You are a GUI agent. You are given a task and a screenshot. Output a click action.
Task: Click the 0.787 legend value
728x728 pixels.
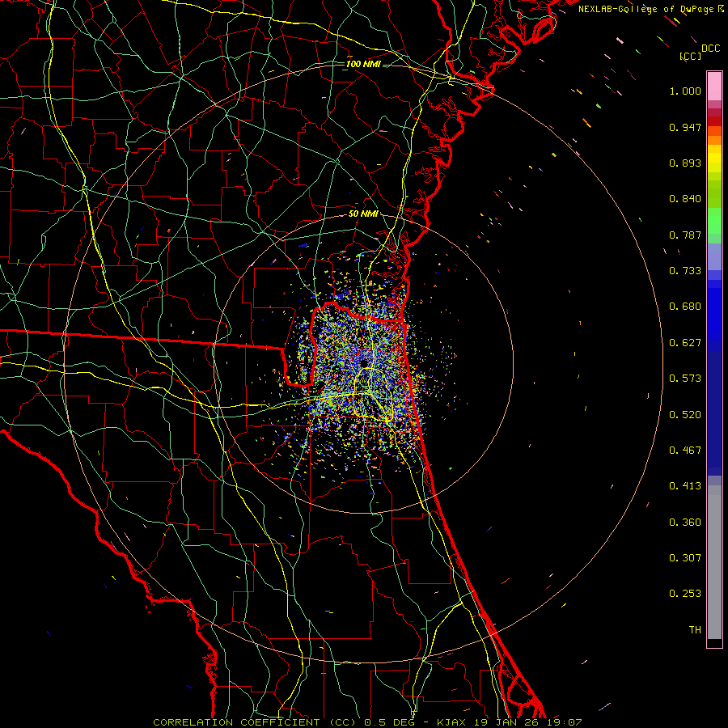[685, 235]
